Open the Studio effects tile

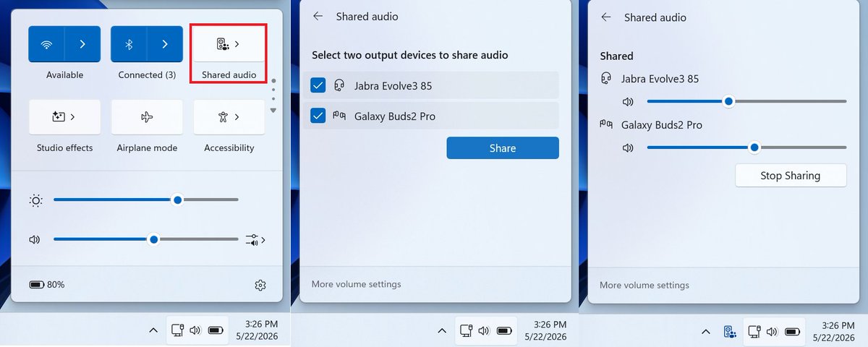click(64, 116)
